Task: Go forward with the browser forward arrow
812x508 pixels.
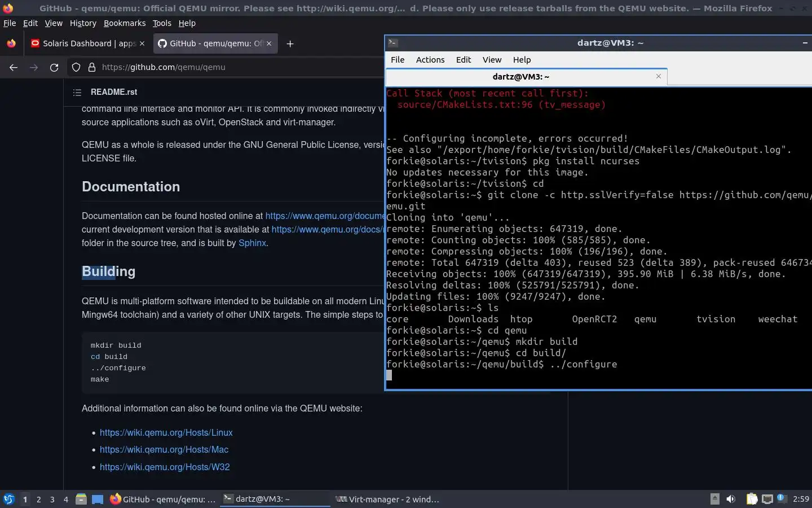Action: point(34,67)
